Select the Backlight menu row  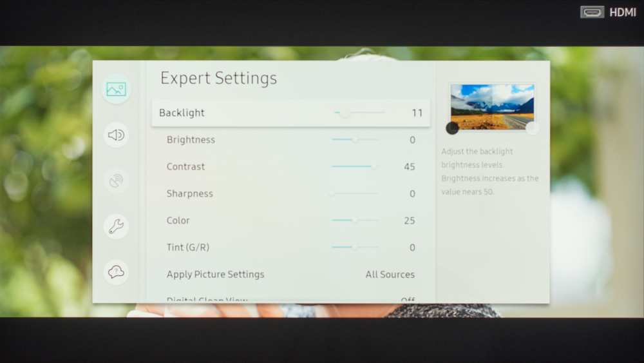click(291, 113)
